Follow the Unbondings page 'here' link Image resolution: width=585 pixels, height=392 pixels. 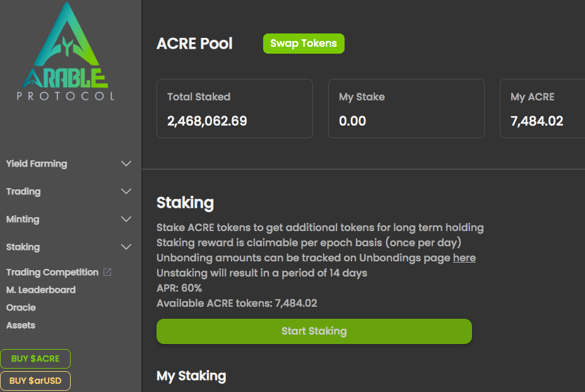[x=464, y=258]
